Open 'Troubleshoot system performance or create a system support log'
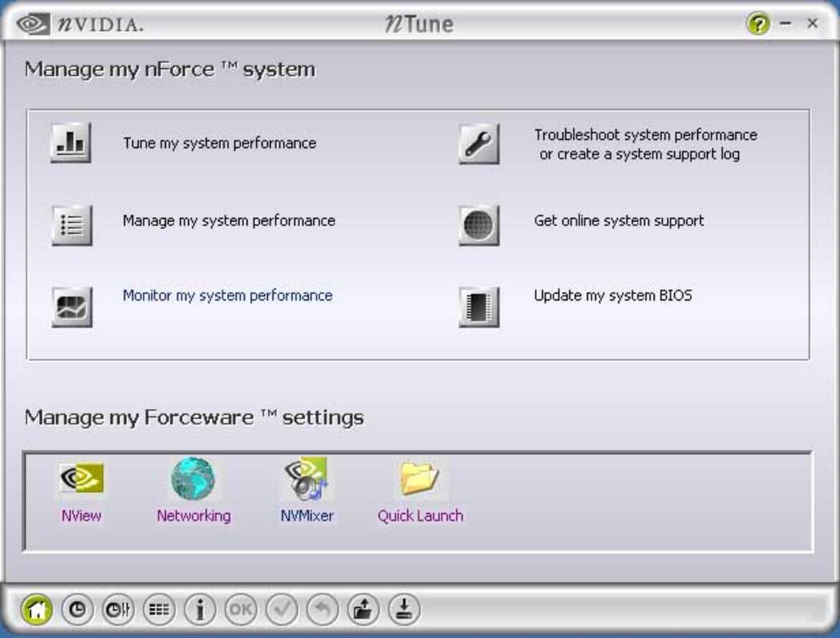 click(645, 145)
